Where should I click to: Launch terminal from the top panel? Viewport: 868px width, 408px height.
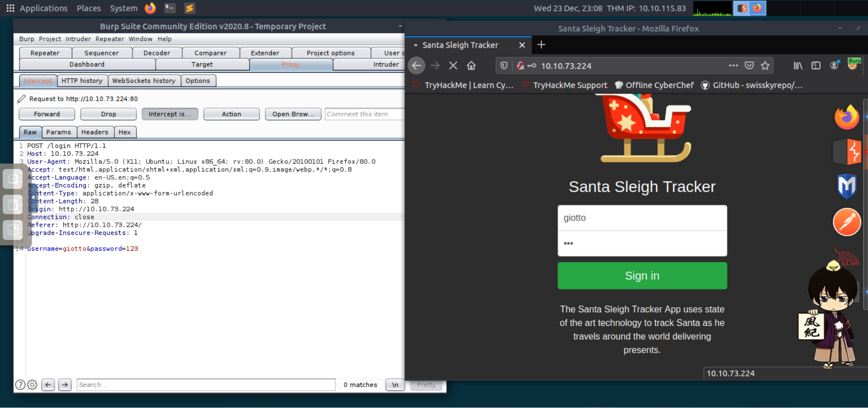[x=170, y=8]
